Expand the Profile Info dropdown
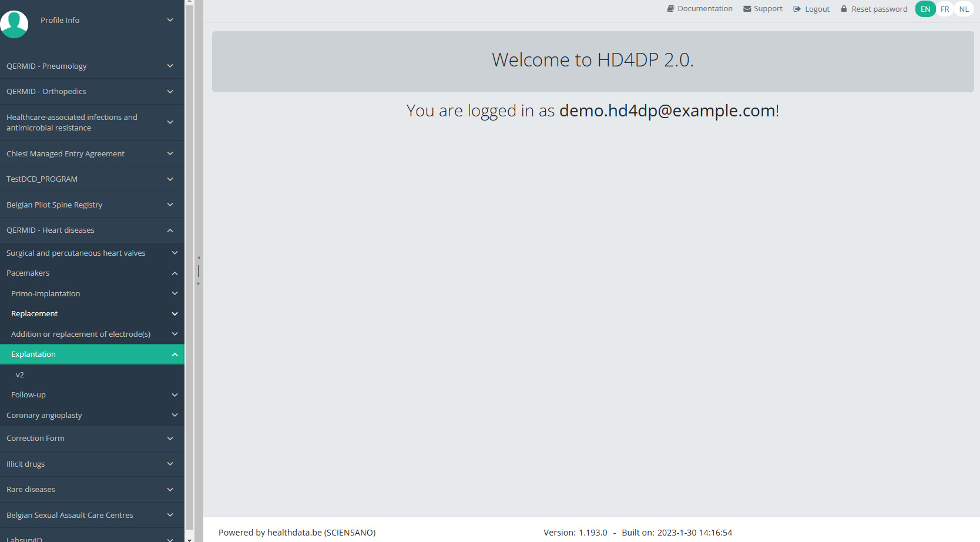 [170, 20]
